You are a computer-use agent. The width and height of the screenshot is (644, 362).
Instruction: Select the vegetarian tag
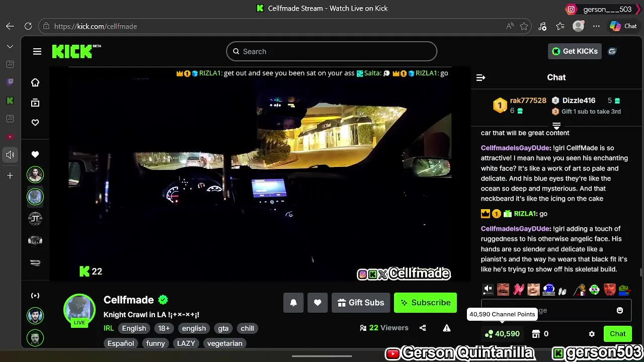tap(225, 343)
